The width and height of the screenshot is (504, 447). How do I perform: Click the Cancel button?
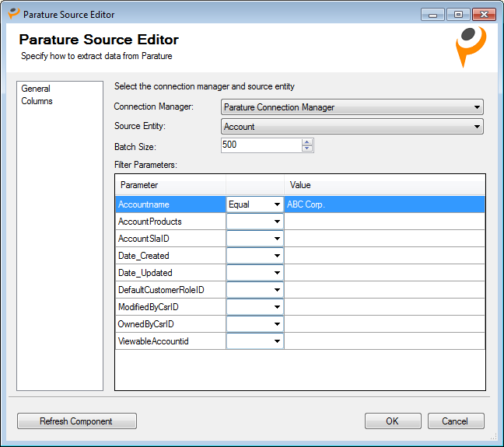456,421
